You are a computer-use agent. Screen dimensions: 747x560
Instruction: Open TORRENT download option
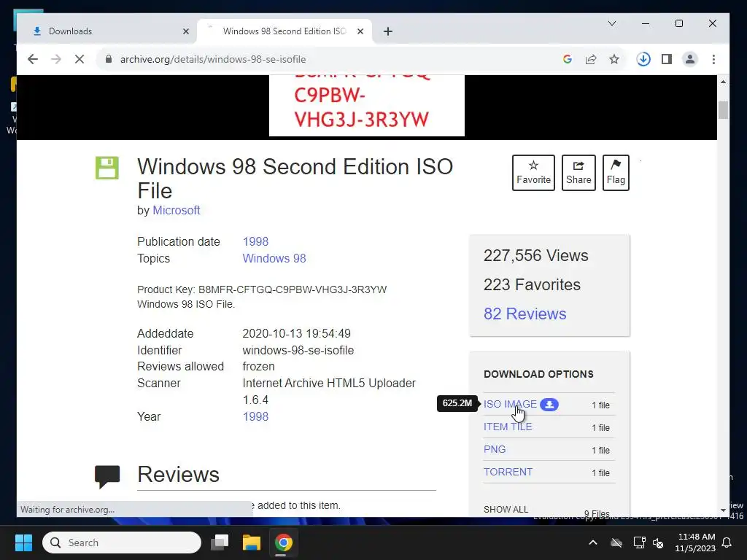508,472
